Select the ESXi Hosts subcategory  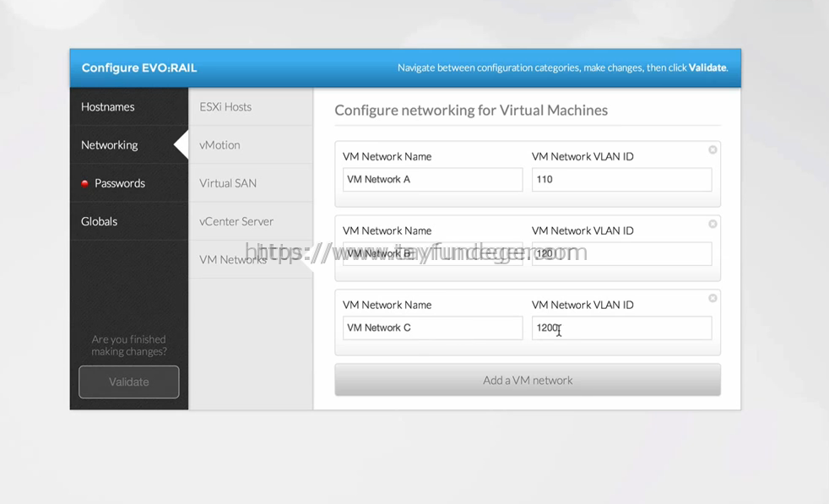coord(251,107)
